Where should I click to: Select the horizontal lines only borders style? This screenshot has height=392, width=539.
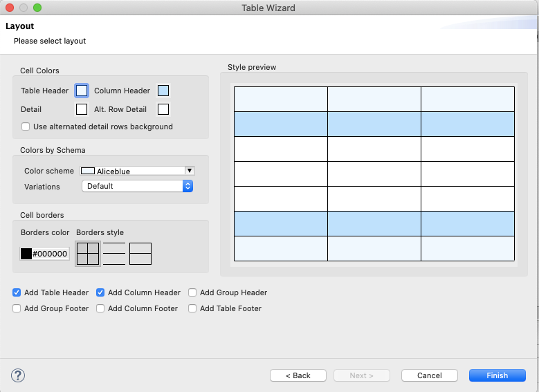[114, 254]
